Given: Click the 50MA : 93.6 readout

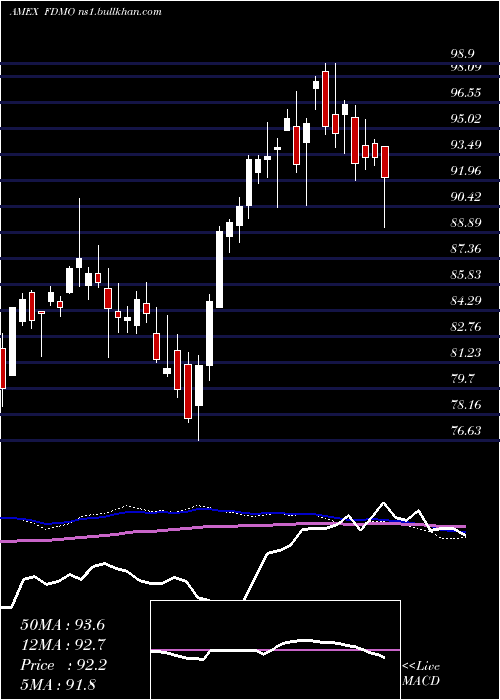Looking at the screenshot, I should 62,625.
